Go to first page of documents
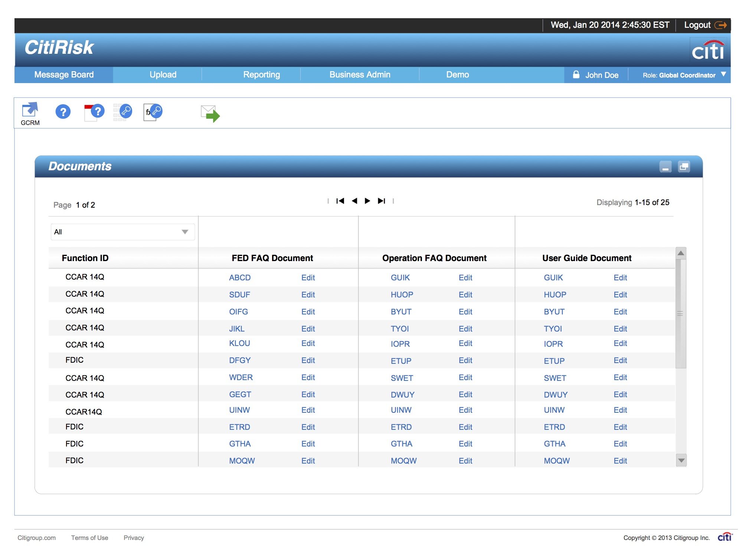The width and height of the screenshot is (752, 560). coord(340,201)
